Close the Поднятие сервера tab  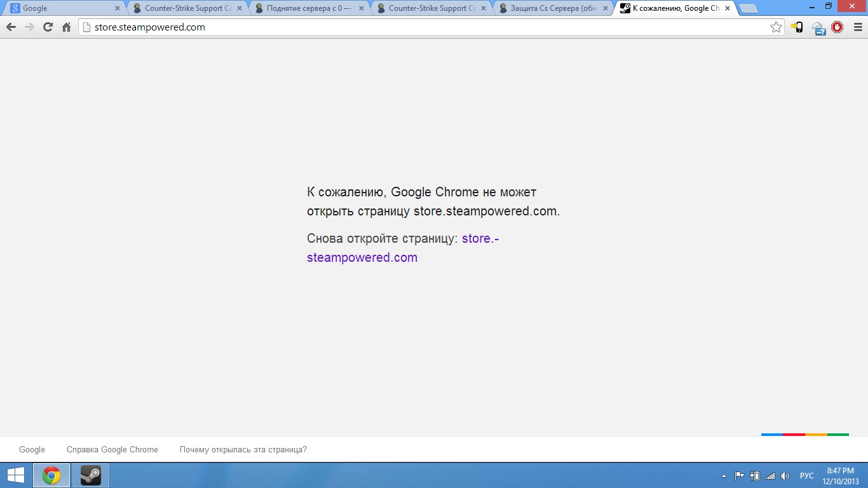[361, 8]
